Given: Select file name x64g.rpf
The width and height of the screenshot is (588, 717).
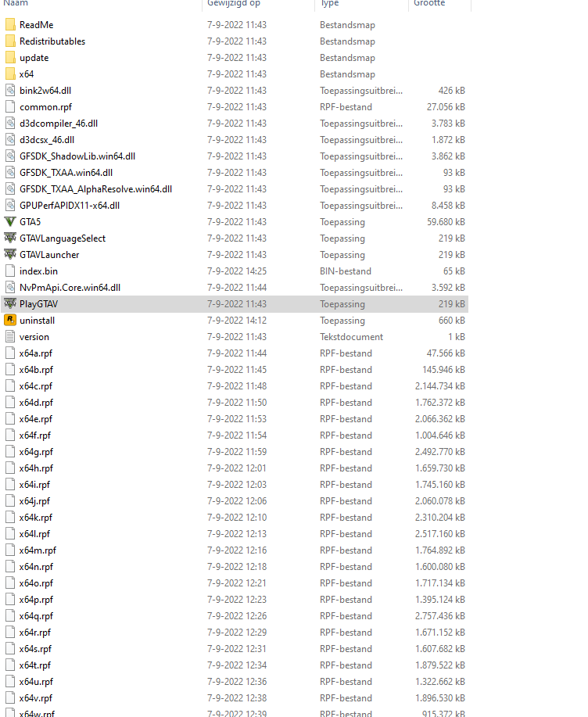Looking at the screenshot, I should point(36,452).
